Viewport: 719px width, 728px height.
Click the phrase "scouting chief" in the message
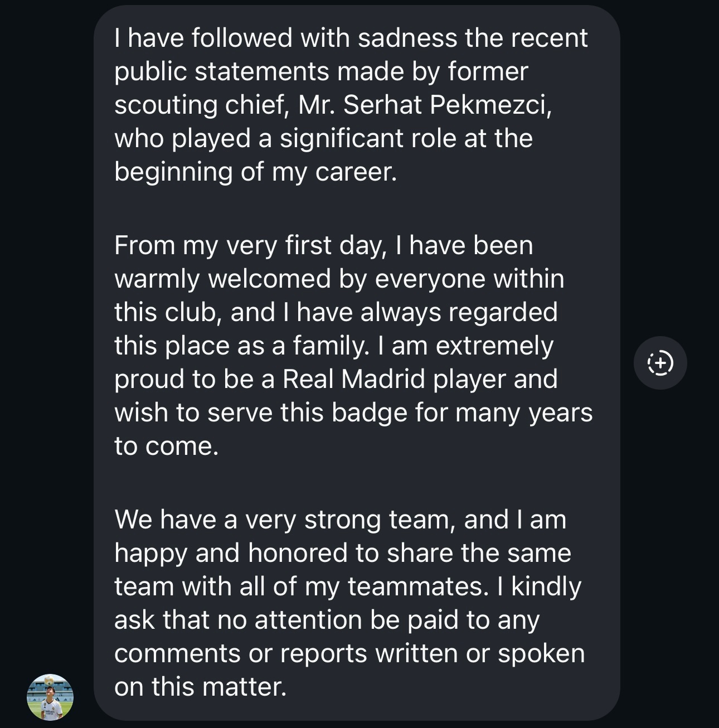[200, 105]
